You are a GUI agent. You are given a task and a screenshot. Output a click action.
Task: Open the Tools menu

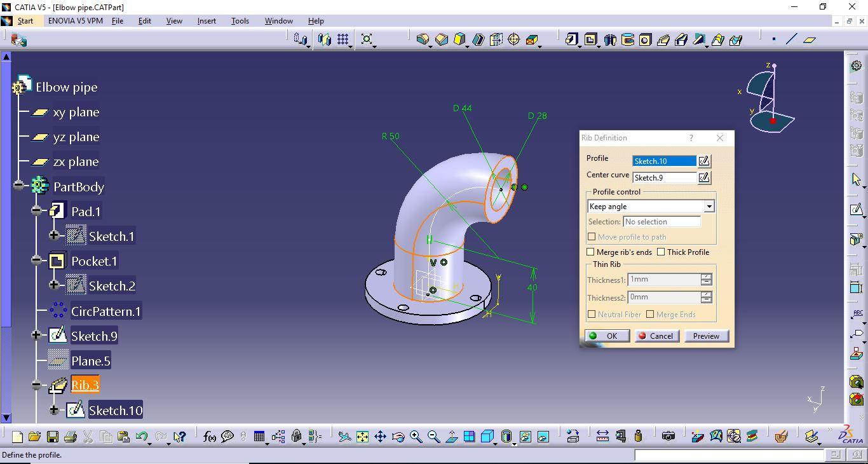click(x=240, y=21)
